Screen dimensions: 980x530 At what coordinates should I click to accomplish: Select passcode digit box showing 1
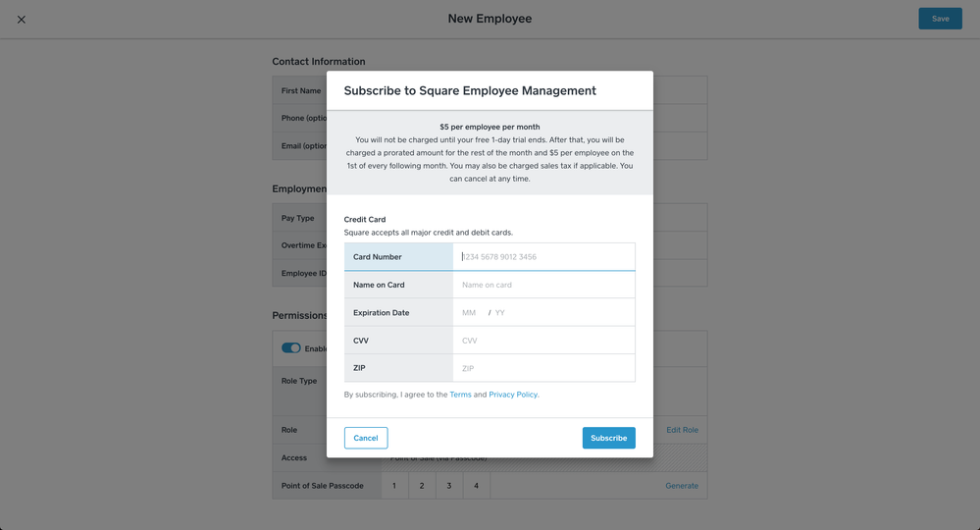click(x=394, y=486)
